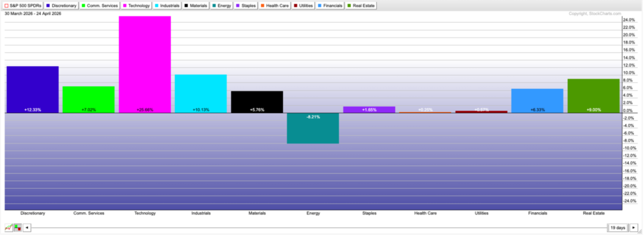Step the date range left with arrow
The width and height of the screenshot is (644, 236).
coord(26,227)
